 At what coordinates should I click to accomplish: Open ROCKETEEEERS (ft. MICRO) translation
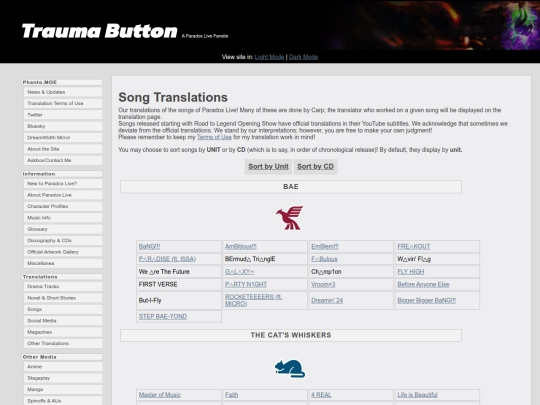[x=253, y=300]
